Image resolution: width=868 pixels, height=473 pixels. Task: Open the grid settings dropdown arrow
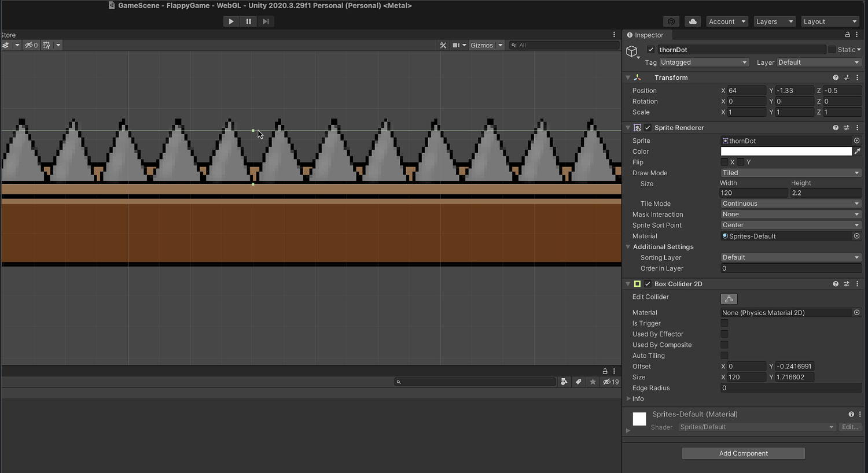[x=58, y=45]
